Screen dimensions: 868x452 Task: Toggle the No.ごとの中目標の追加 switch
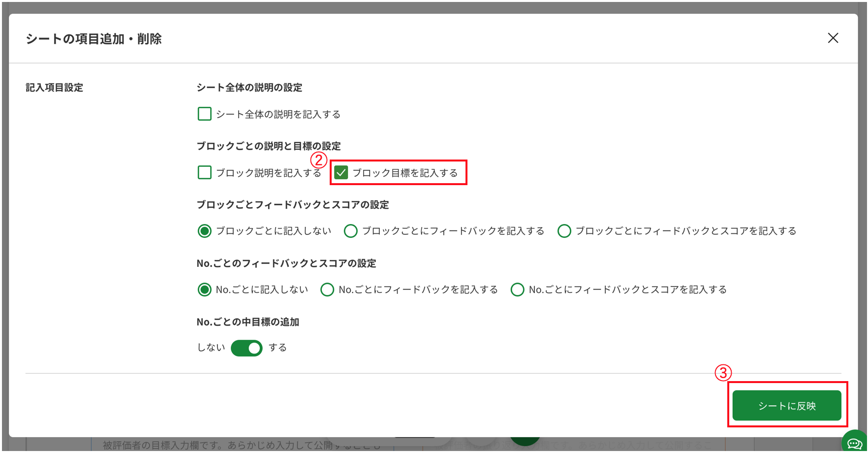pyautogui.click(x=247, y=348)
